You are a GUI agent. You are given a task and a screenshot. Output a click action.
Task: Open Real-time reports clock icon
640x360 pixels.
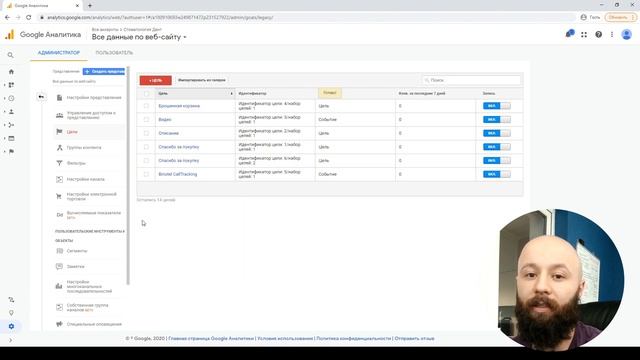click(x=11, y=98)
